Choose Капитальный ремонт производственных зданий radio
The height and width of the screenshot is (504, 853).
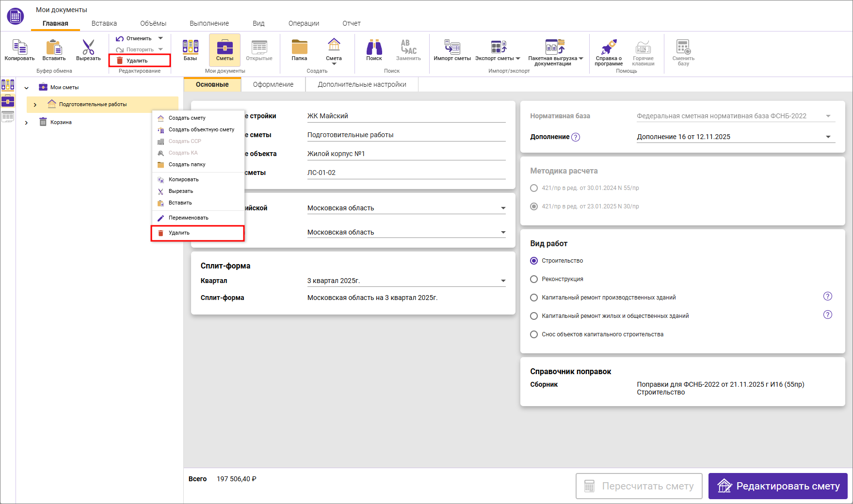point(534,298)
